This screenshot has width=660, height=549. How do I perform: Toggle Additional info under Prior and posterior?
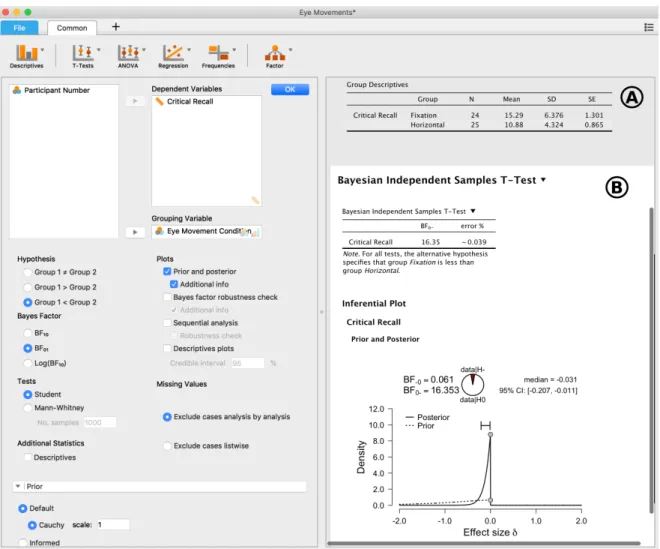click(x=174, y=284)
